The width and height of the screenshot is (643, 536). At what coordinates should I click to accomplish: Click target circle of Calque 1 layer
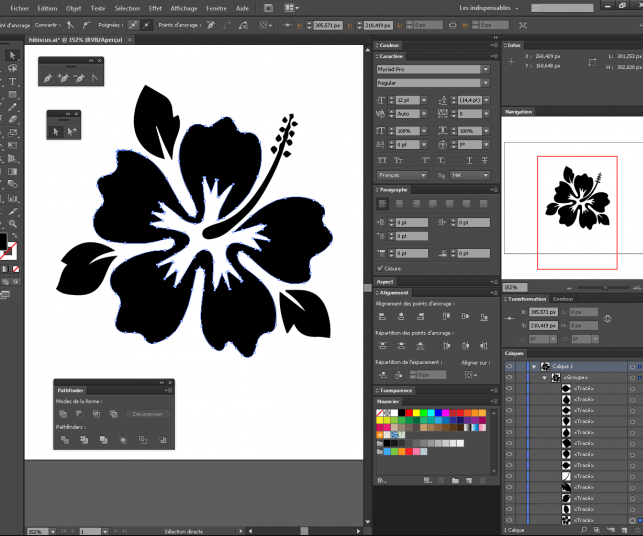tap(632, 366)
